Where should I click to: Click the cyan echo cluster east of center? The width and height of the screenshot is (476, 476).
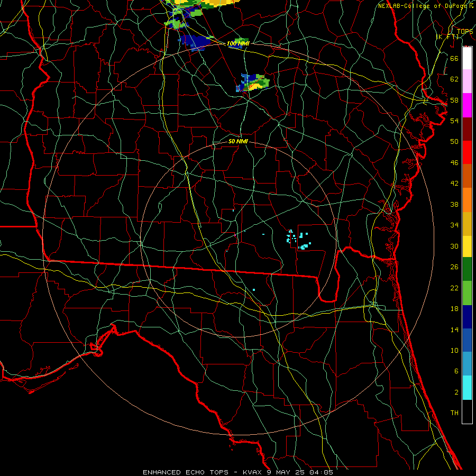coord(299,240)
